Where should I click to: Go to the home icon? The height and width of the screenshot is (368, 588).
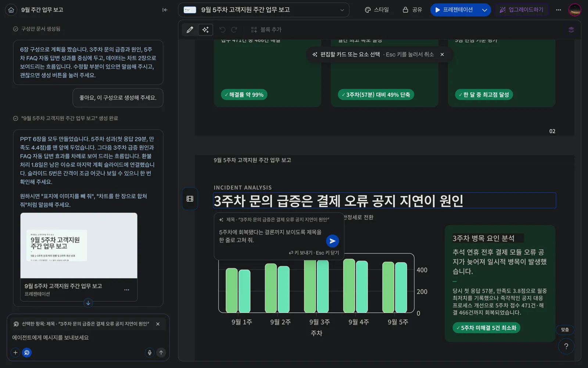[x=11, y=10]
